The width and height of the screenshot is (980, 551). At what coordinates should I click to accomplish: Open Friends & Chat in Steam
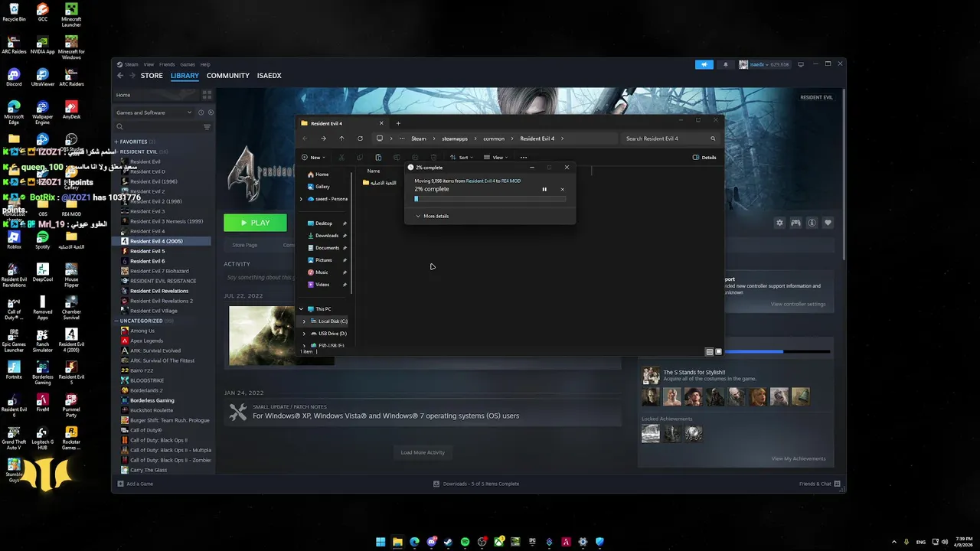[x=820, y=484]
